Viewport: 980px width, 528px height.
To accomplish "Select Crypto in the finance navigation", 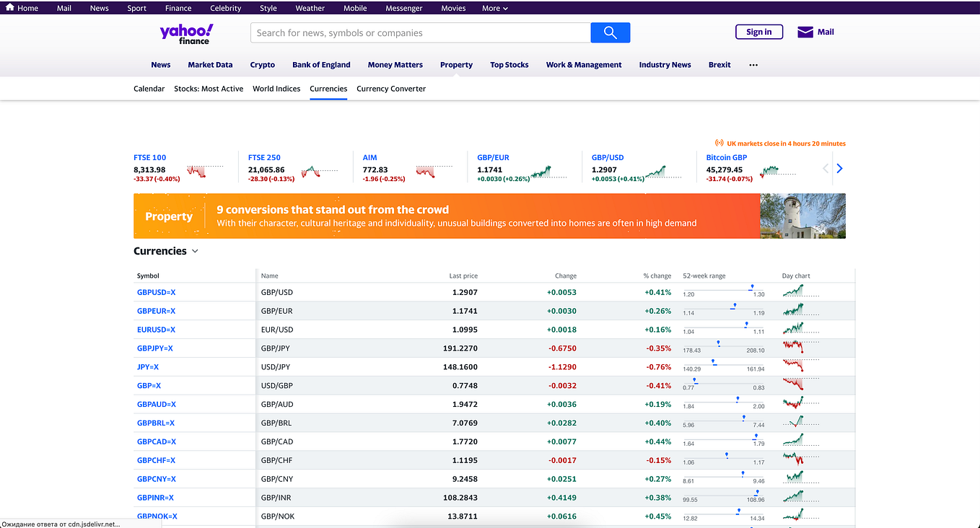I will point(262,65).
